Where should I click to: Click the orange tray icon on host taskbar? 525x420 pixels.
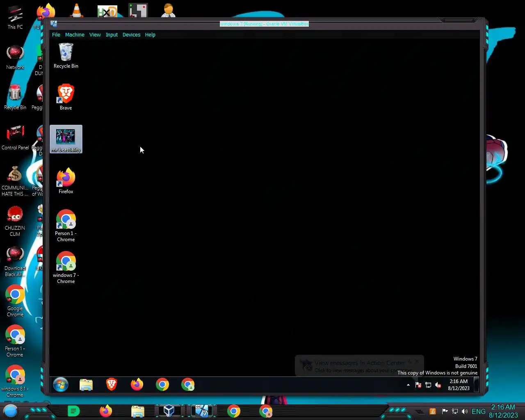[433, 411]
